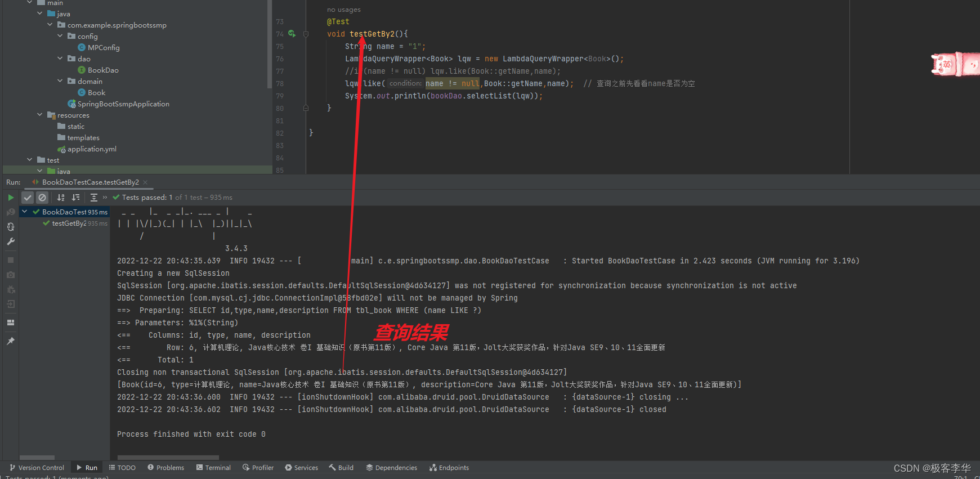Sort tests by duration

point(75,198)
